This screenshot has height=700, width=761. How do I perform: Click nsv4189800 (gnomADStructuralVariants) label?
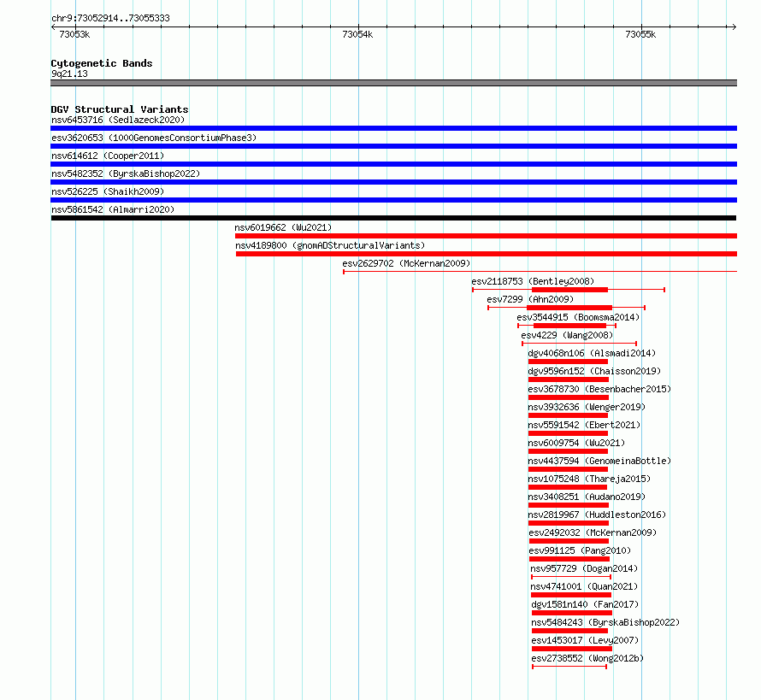[x=330, y=245]
